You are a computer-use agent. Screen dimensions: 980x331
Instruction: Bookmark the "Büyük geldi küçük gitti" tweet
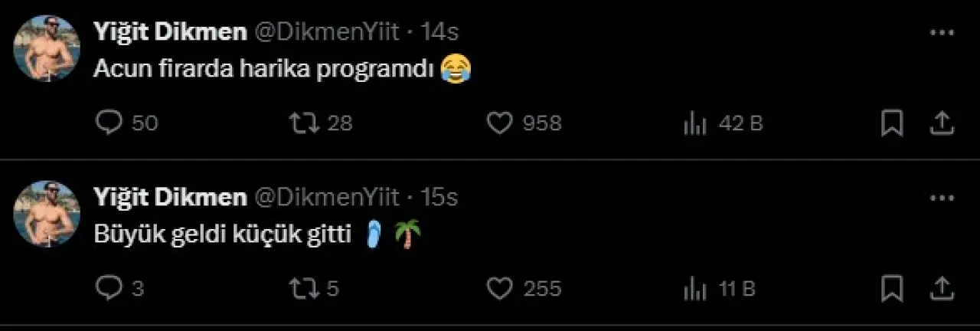coord(892,288)
